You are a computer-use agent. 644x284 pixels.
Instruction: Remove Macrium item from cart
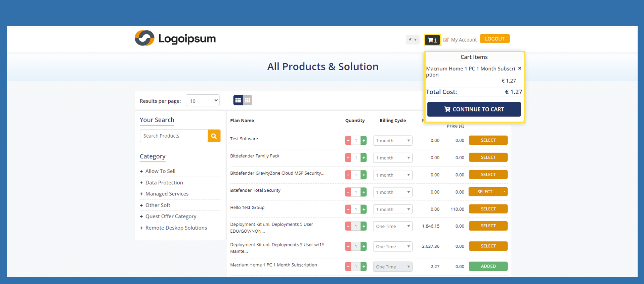pos(519,68)
